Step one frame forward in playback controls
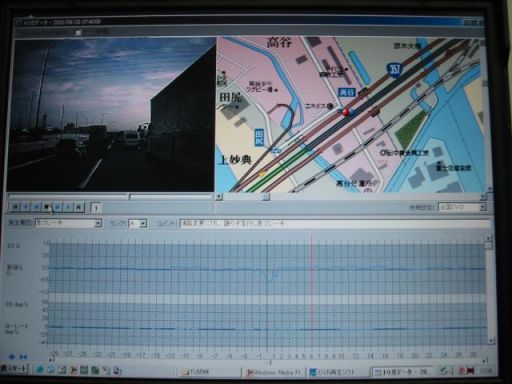The height and width of the screenshot is (384, 512). coord(68,207)
